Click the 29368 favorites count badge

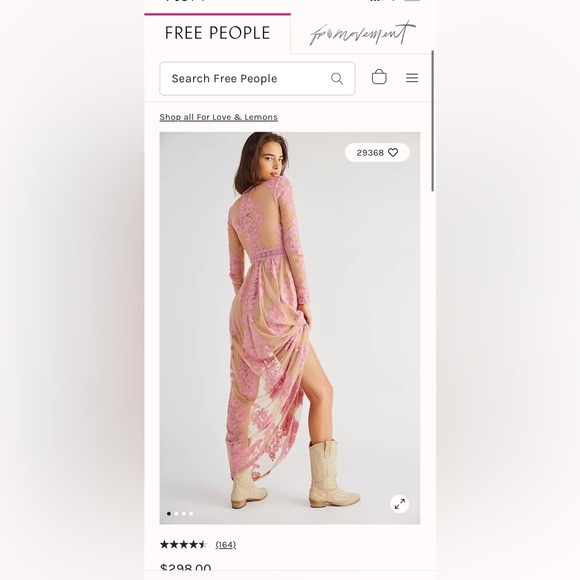[377, 152]
